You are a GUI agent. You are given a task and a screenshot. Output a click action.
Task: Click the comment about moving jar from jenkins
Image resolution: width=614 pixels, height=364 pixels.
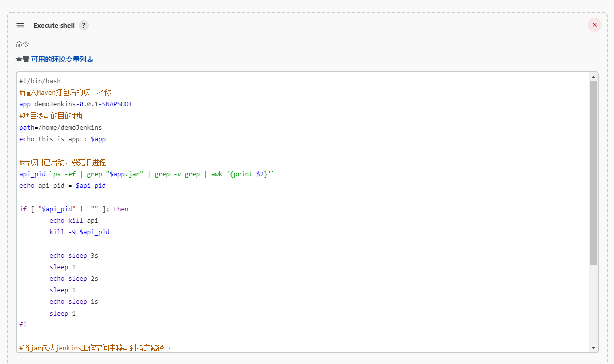tap(95, 348)
